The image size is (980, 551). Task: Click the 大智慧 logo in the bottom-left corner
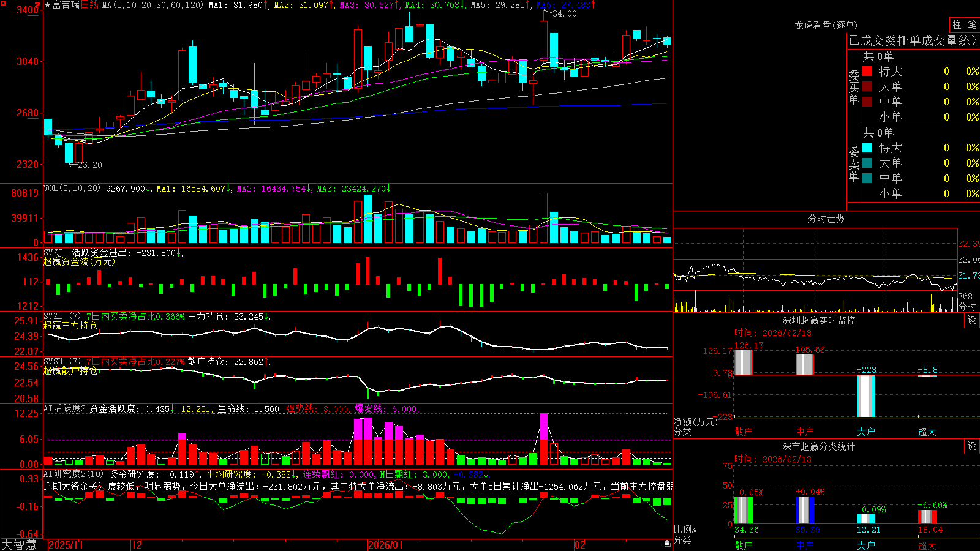point(19,545)
